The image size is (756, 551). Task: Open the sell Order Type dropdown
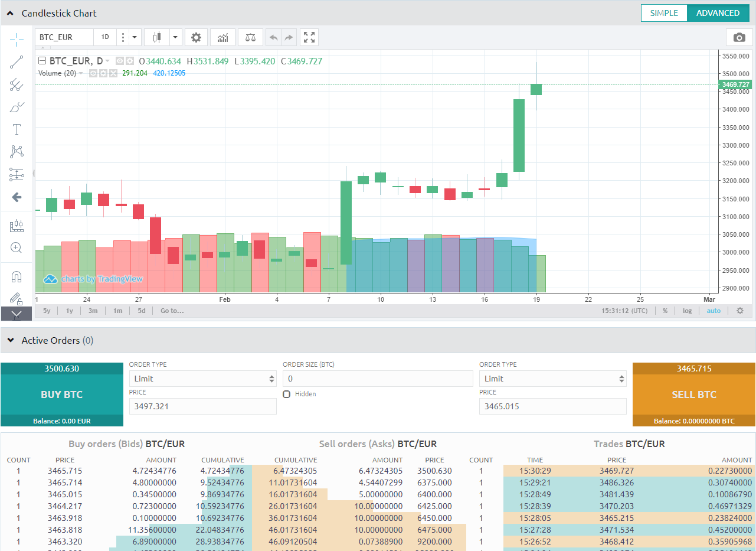[553, 379]
